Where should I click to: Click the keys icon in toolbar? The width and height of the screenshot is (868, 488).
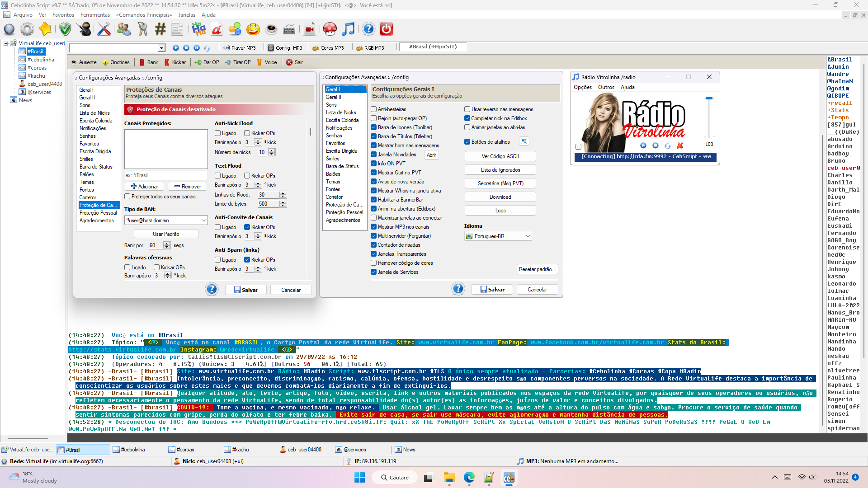click(143, 29)
